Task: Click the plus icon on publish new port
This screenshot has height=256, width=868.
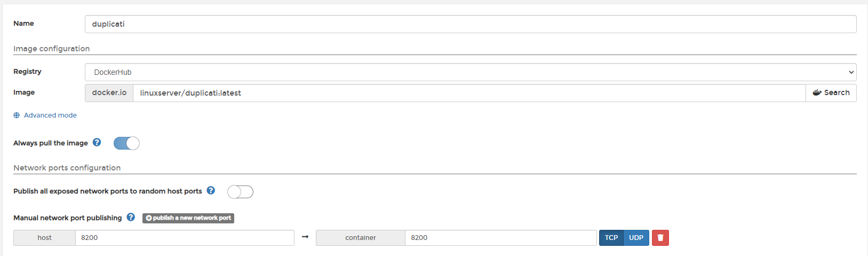Action: [149, 218]
